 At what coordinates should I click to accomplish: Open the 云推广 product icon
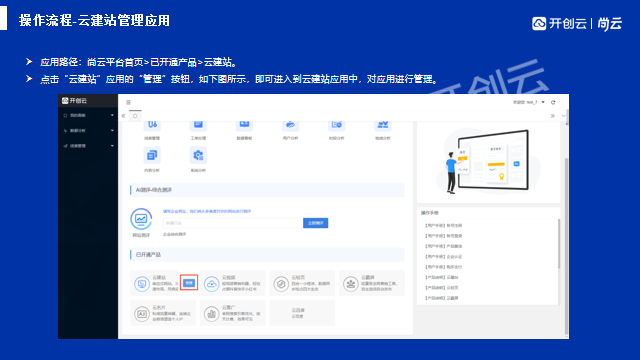(x=211, y=314)
